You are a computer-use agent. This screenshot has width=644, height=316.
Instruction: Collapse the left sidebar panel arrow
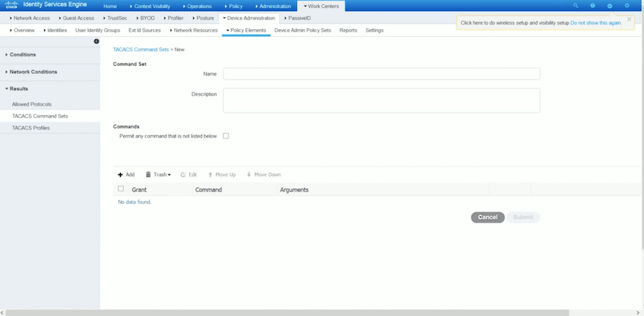(96, 42)
